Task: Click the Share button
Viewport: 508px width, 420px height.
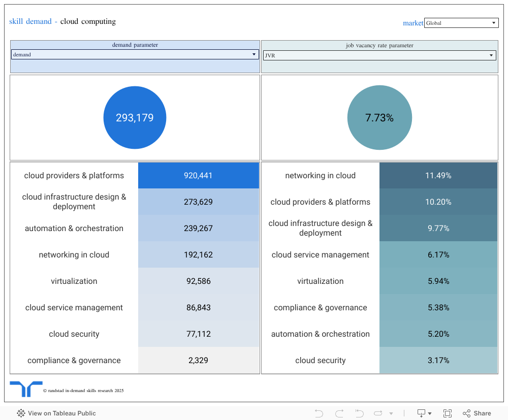Action: tap(477, 413)
